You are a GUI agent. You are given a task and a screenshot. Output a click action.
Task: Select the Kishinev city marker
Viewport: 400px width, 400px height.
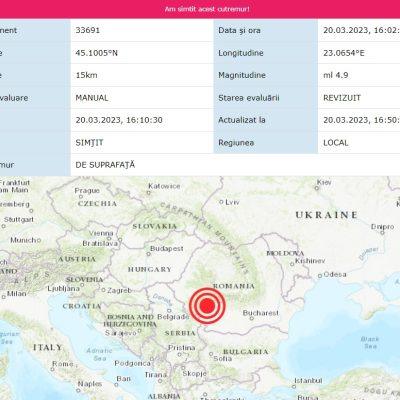[x=292, y=264]
